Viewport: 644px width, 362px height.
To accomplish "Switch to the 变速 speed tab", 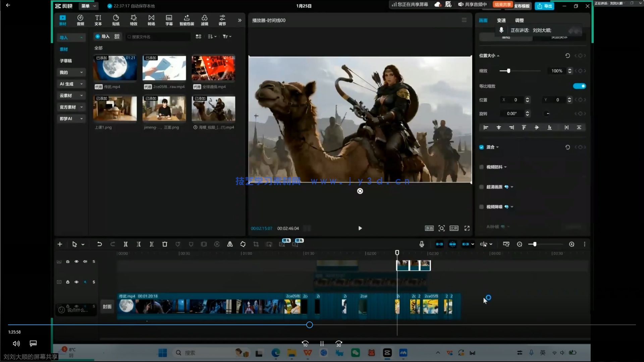I will coord(501,20).
